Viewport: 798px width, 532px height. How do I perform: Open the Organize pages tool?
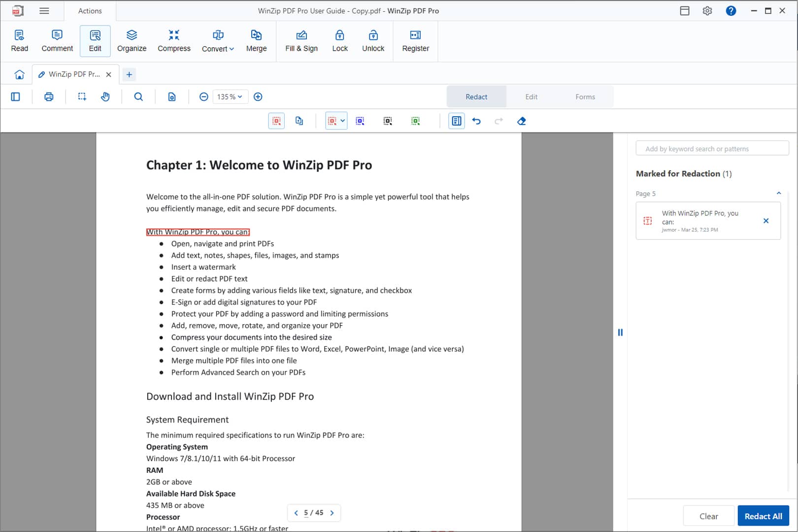(132, 41)
